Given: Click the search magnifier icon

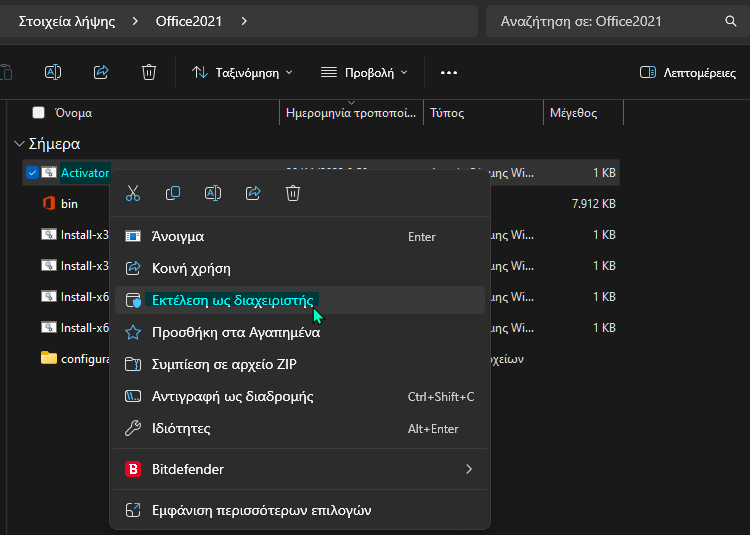Looking at the screenshot, I should point(730,21).
